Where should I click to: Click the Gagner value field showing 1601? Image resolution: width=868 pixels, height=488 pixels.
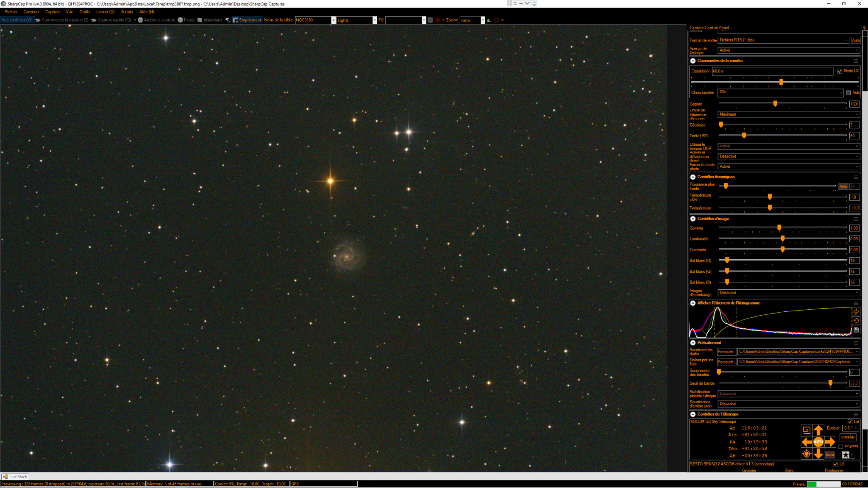[x=854, y=104]
